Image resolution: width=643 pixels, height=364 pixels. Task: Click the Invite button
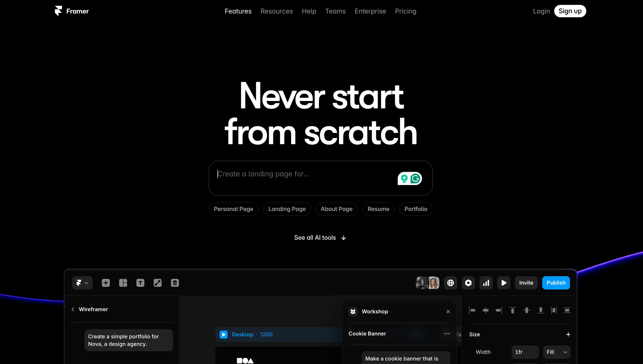coord(526,283)
